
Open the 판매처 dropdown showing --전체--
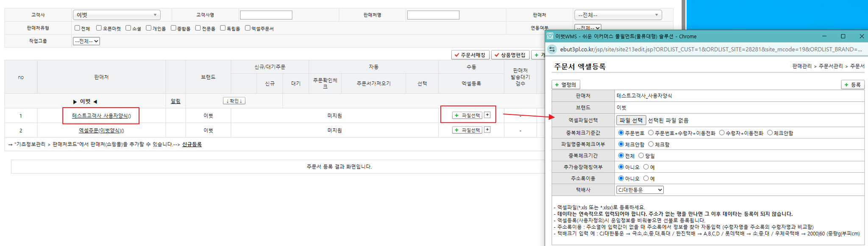click(618, 15)
